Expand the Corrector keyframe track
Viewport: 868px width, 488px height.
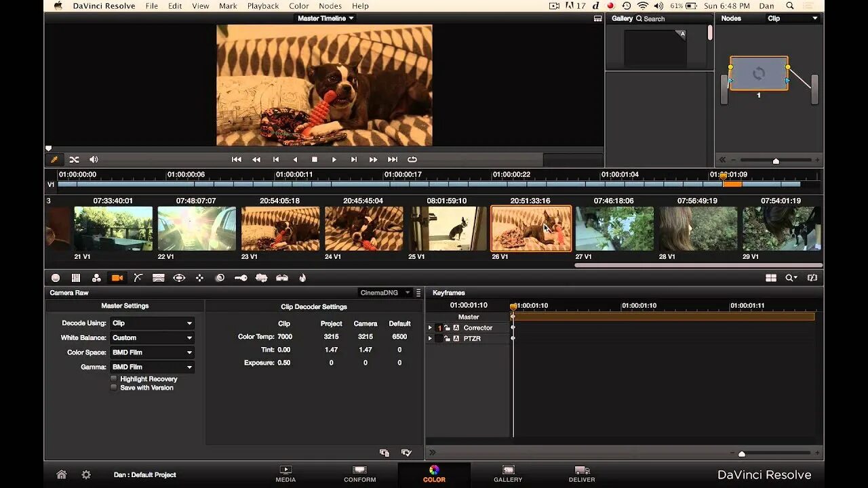tap(430, 328)
